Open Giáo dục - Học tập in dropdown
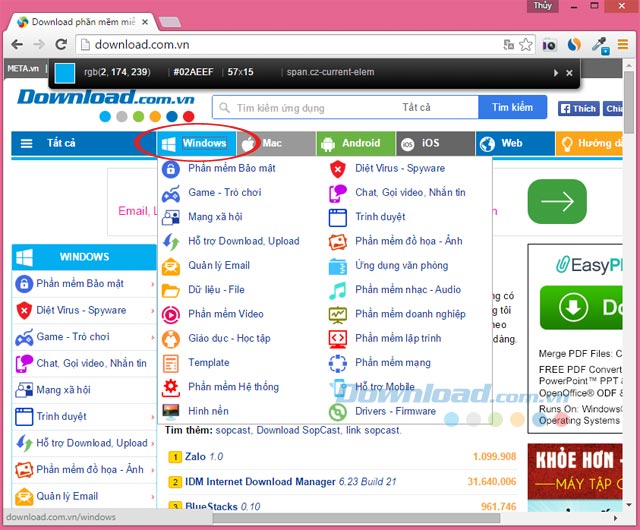Image resolution: width=640 pixels, height=530 pixels. coord(229,338)
